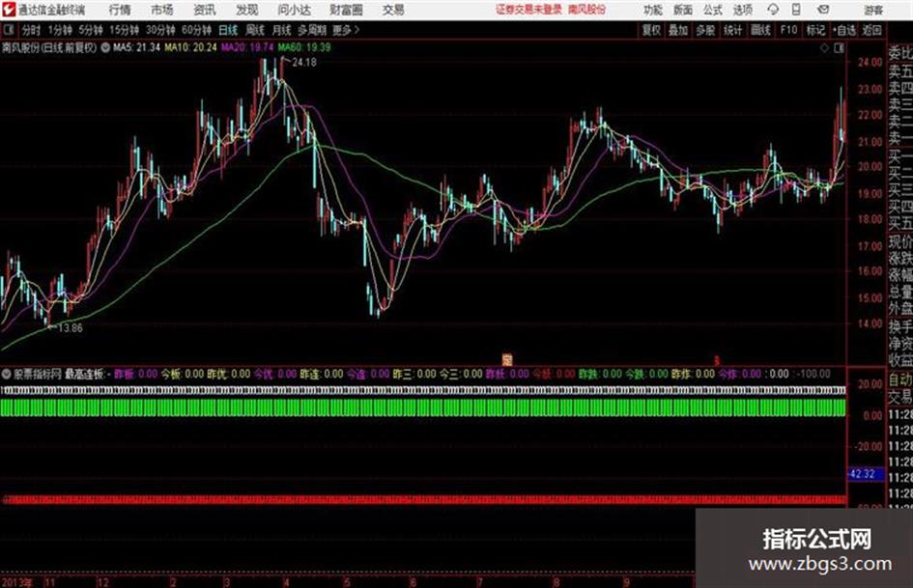Click the 24.18 high price label
Screen dimensions: 913x588
click(x=304, y=63)
